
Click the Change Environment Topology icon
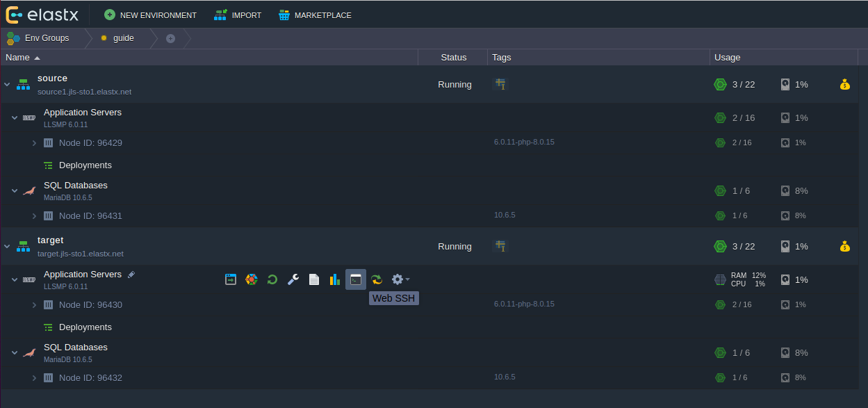[x=252, y=279]
